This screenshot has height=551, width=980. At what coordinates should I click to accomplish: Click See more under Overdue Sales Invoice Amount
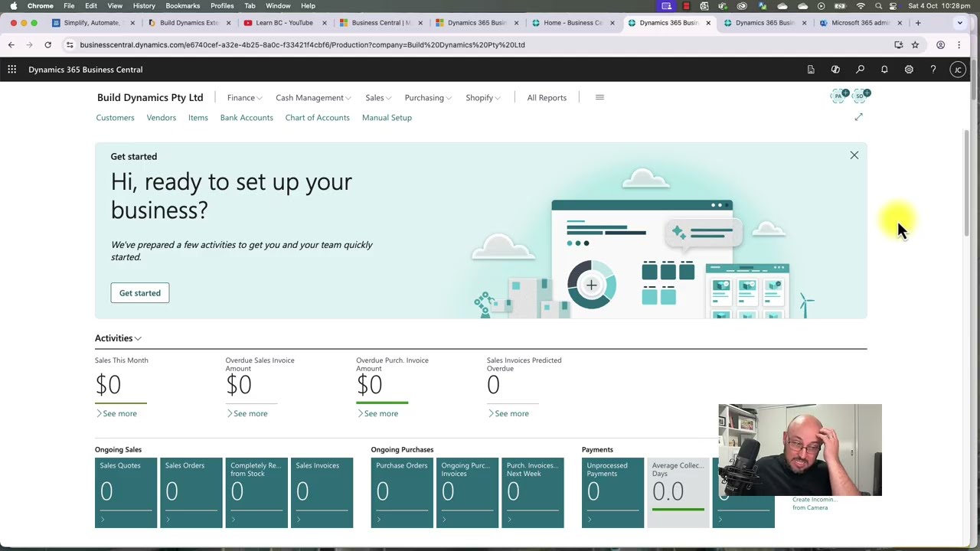point(247,414)
